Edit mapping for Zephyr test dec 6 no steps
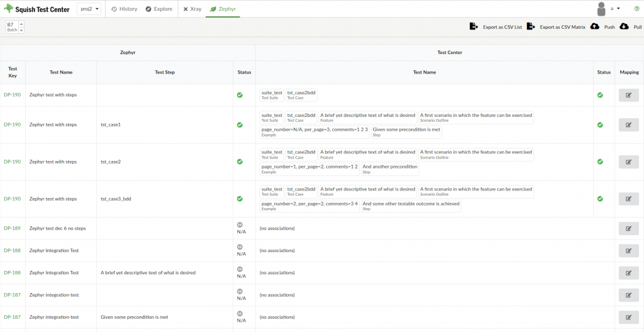The width and height of the screenshot is (644, 332). coord(629,228)
